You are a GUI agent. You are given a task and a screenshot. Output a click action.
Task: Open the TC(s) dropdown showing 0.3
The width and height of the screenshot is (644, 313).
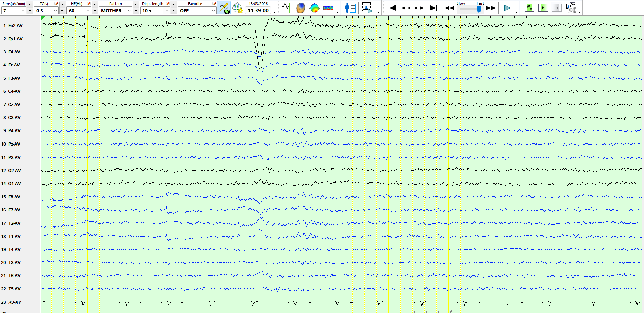[46, 11]
